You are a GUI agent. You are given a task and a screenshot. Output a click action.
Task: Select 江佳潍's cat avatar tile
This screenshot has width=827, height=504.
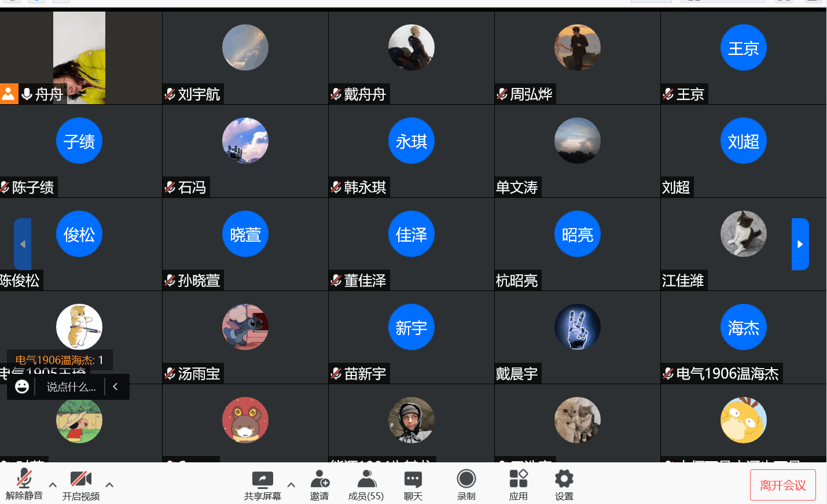744,244
